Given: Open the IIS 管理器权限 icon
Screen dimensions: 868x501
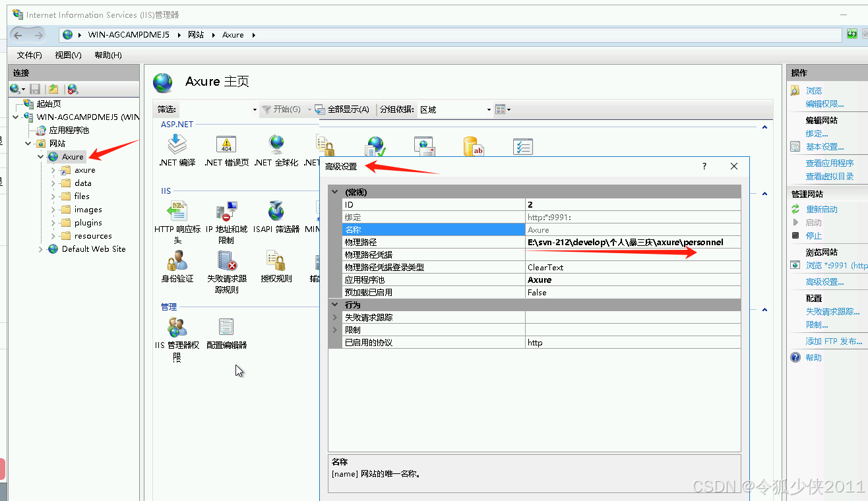Looking at the screenshot, I should [x=177, y=327].
